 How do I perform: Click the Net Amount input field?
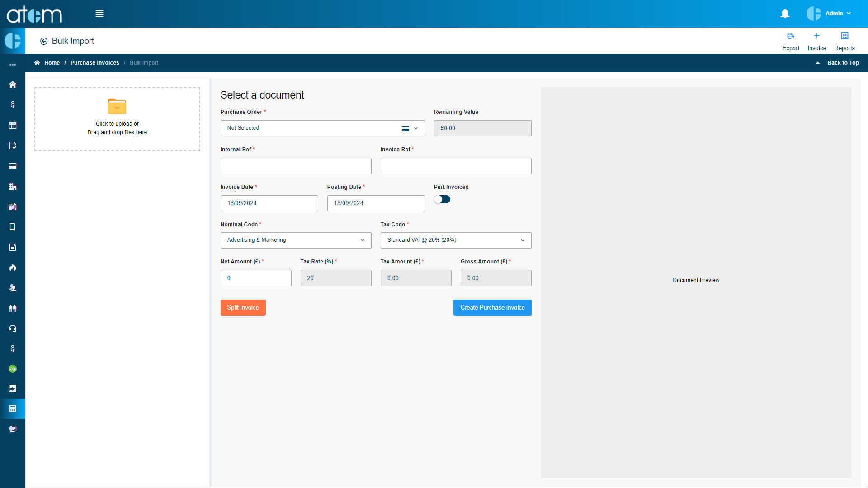pos(256,278)
